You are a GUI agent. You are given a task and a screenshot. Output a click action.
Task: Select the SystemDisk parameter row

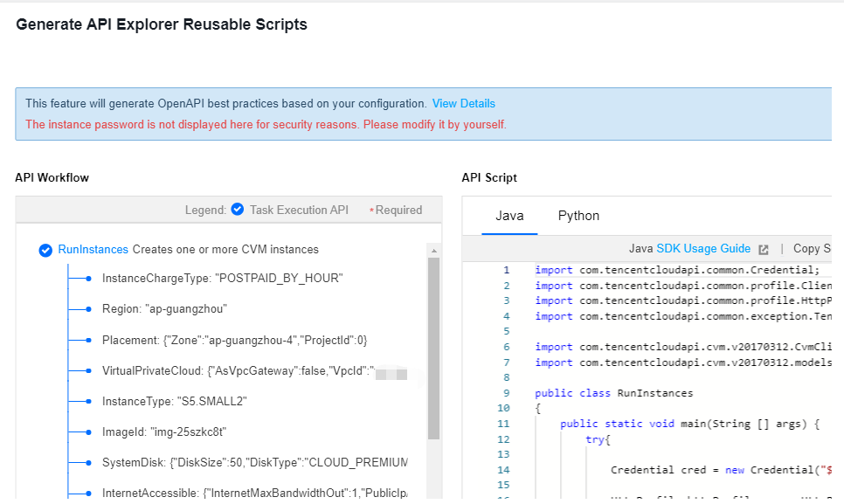point(254,463)
